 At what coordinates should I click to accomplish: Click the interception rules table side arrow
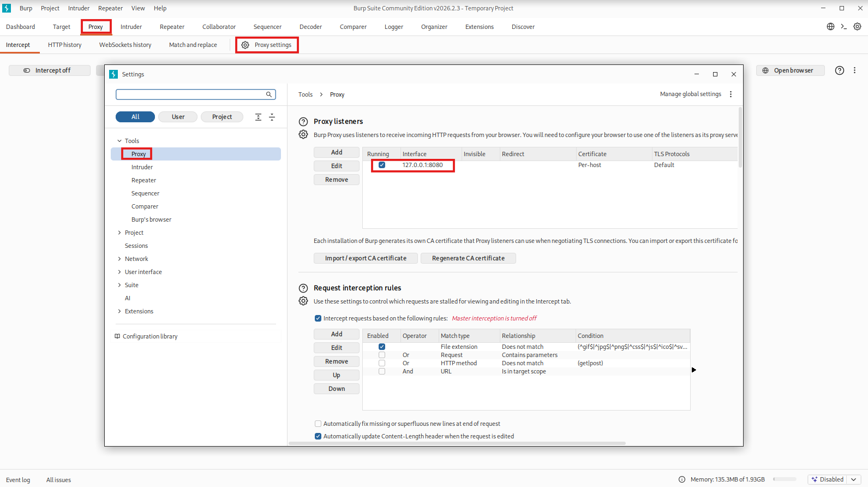point(694,370)
